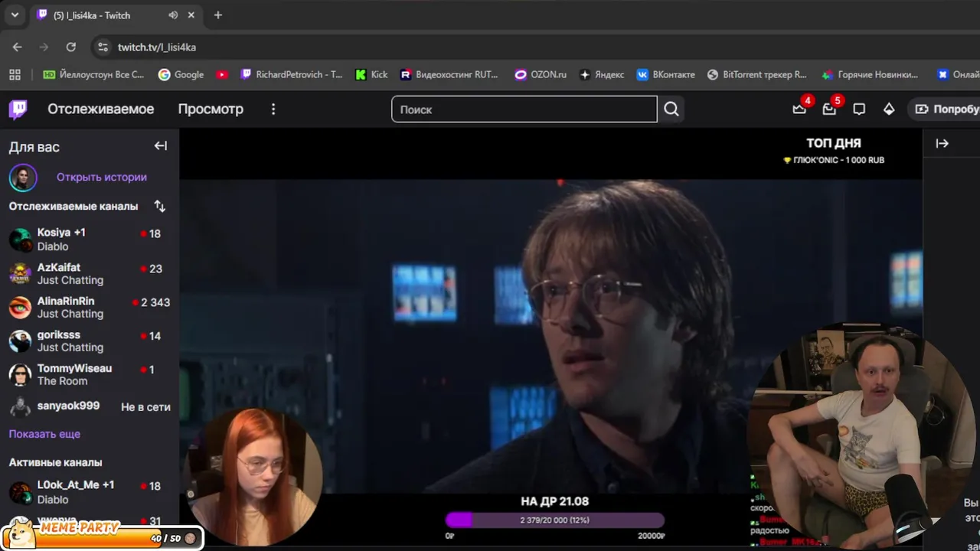The height and width of the screenshot is (551, 980).
Task: Open the AzKaifat channel
Action: [x=90, y=273]
